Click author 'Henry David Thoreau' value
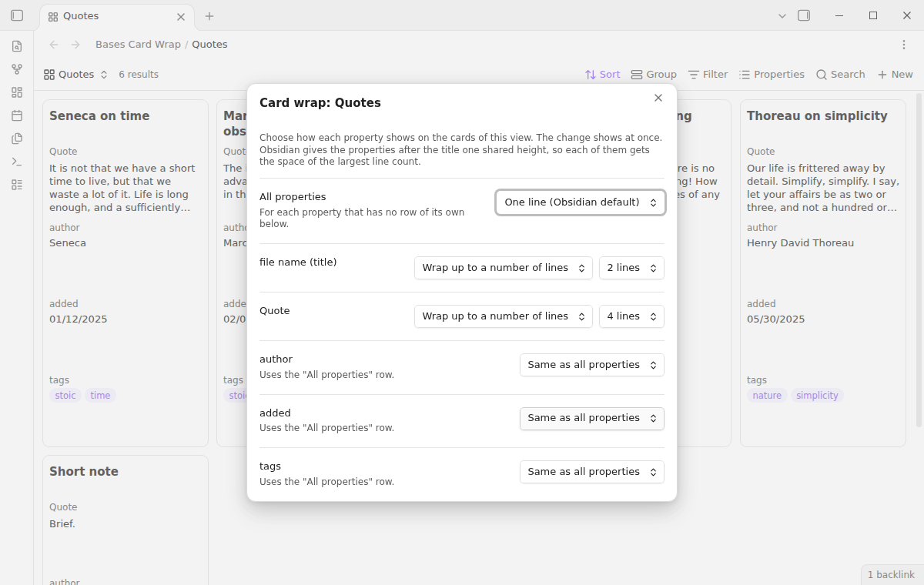 800,243
